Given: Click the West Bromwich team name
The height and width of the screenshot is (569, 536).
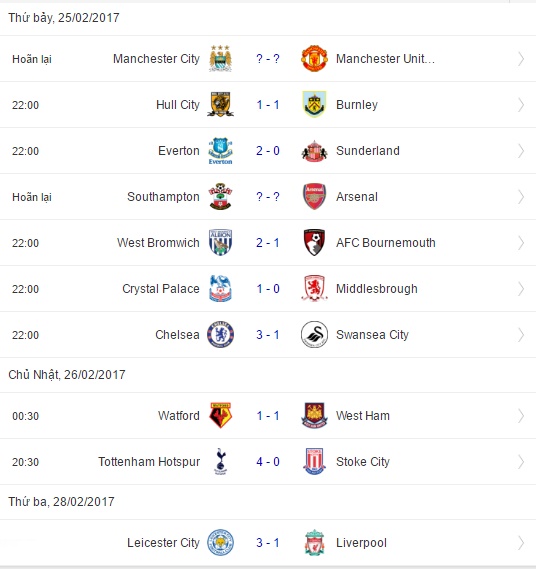Looking at the screenshot, I should [158, 243].
